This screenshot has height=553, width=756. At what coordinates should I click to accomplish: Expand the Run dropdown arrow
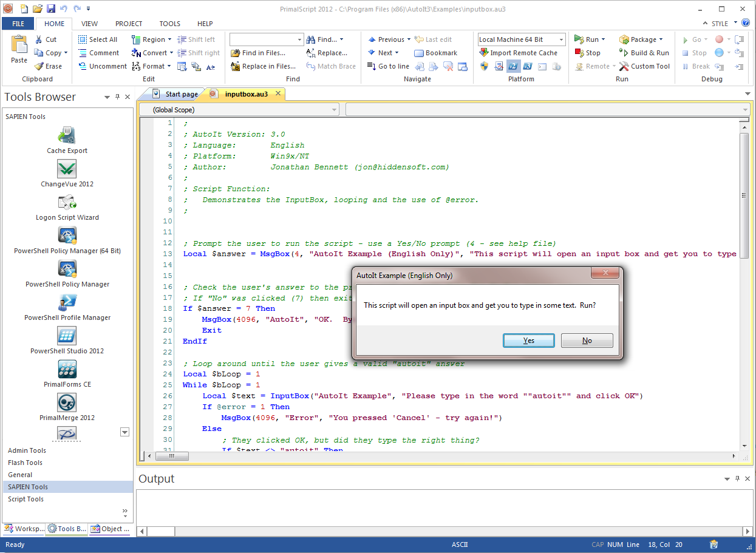(x=603, y=39)
